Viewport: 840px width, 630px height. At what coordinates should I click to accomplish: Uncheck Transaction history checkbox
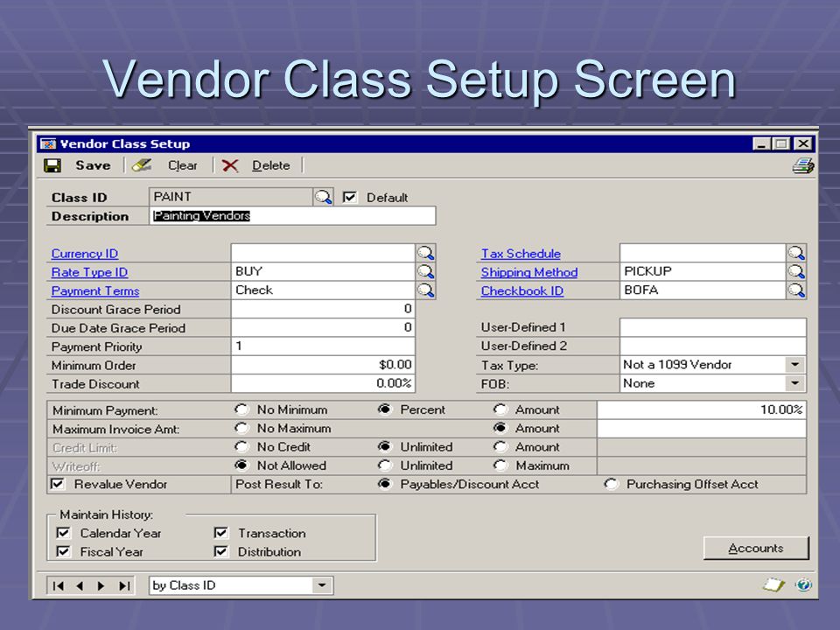point(220,533)
